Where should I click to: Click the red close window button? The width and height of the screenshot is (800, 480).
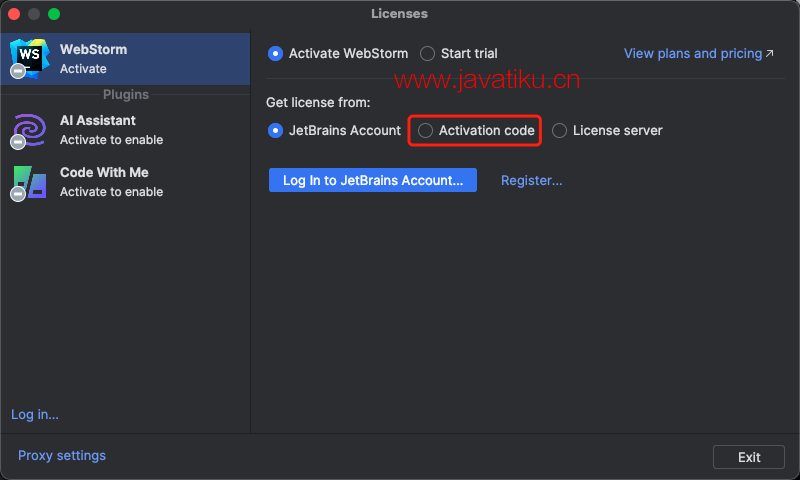click(14, 14)
